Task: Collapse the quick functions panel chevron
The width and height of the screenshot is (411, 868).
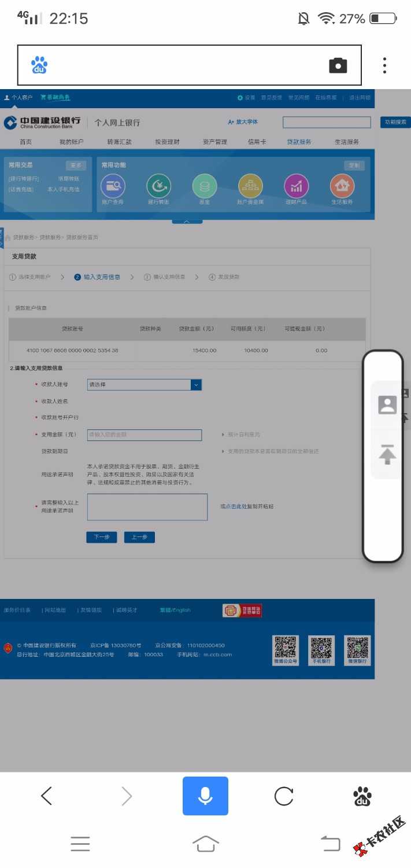Action: [x=186, y=221]
